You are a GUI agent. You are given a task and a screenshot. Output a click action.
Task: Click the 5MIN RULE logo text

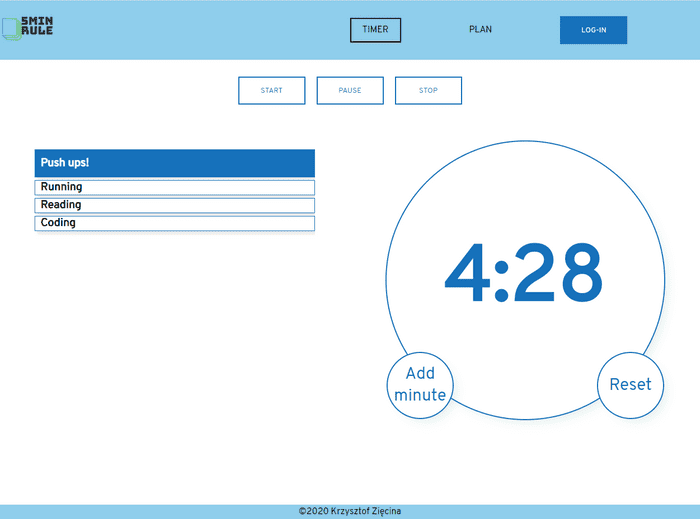tap(36, 26)
